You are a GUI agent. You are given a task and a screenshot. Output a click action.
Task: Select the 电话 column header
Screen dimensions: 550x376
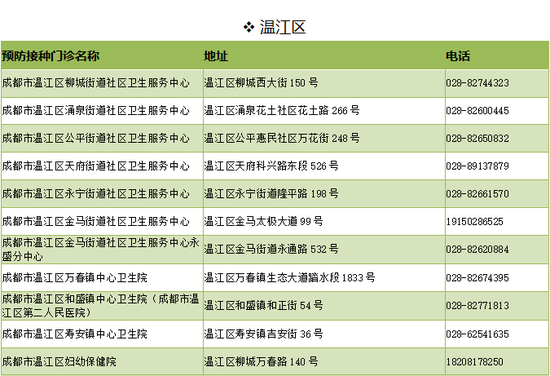(x=458, y=56)
